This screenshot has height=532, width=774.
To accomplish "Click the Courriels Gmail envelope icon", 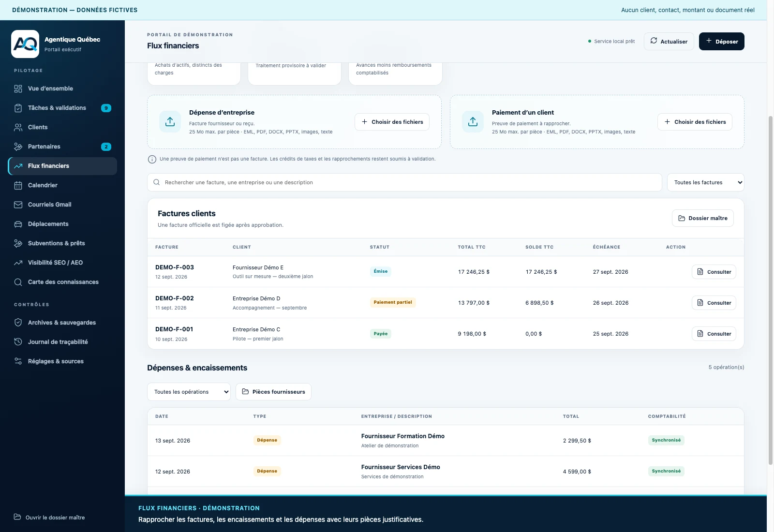I will point(18,205).
